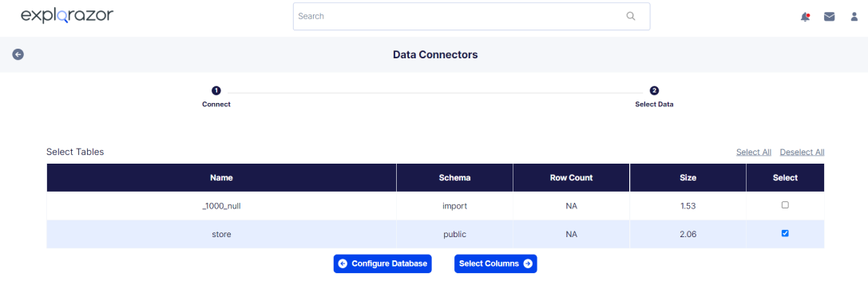
Task: Click the explorazor logo
Action: point(67,16)
